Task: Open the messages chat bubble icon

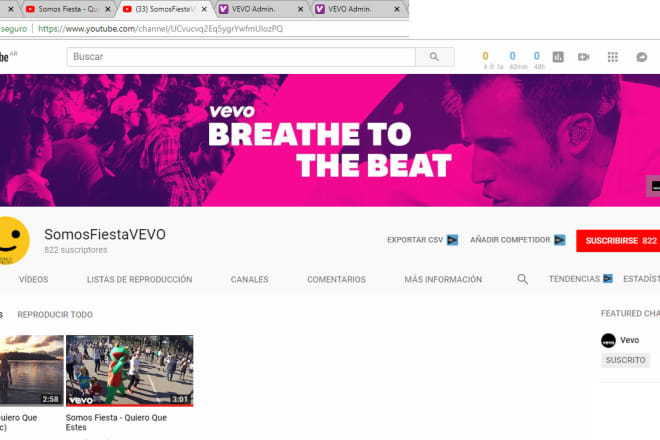Action: click(x=641, y=57)
